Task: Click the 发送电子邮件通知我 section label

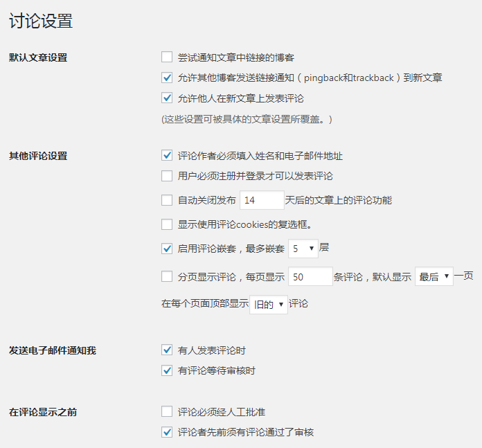Action: point(53,350)
